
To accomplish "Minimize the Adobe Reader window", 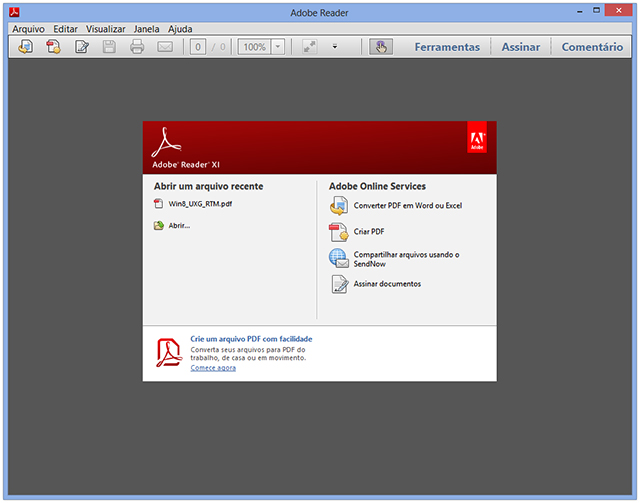I will (580, 12).
